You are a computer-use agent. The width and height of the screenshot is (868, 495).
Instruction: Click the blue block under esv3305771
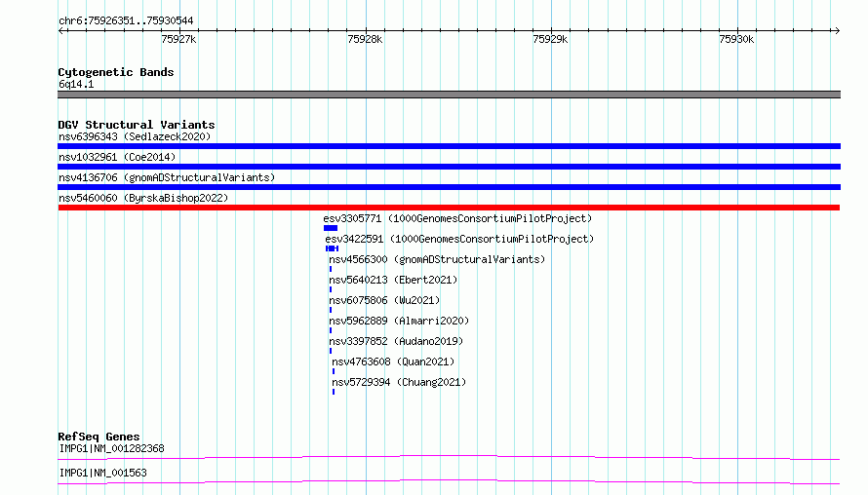[331, 228]
